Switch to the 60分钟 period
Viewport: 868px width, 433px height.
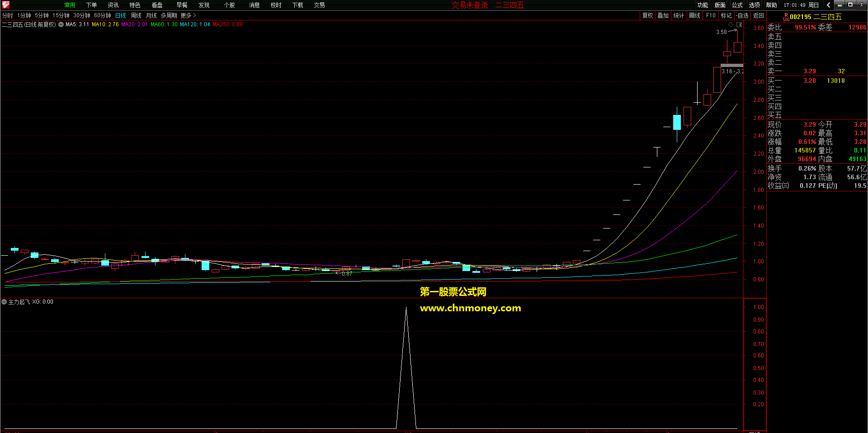point(103,15)
